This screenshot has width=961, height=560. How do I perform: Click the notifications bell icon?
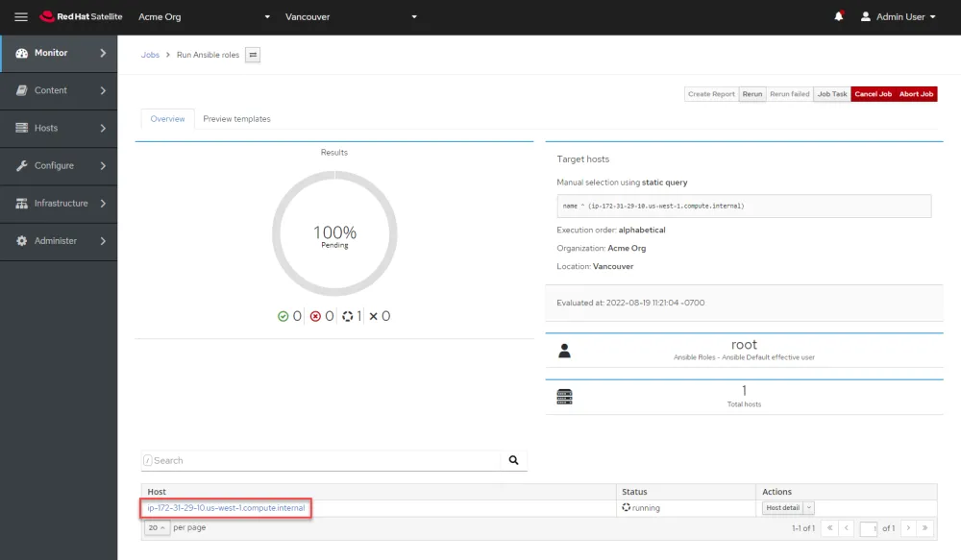click(x=839, y=17)
